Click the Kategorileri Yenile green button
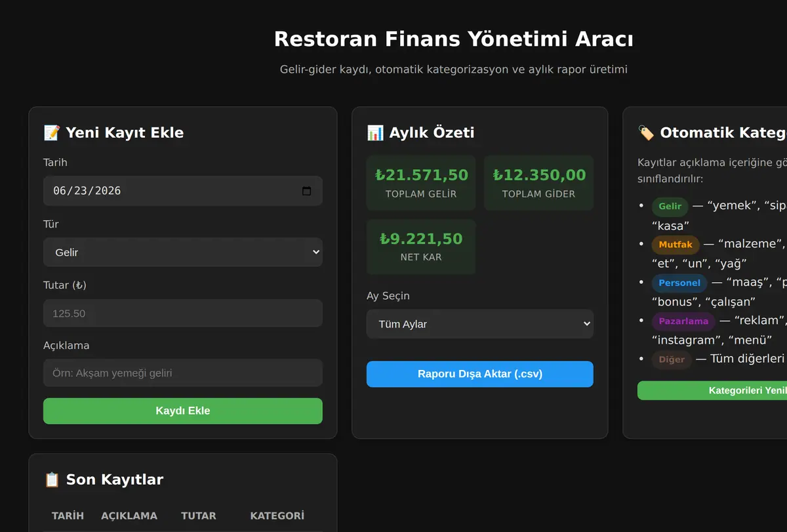This screenshot has width=787, height=532. click(712, 390)
